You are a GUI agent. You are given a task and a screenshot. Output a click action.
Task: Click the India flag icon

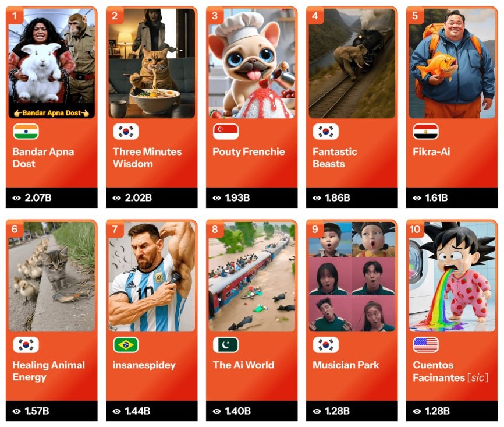click(26, 132)
